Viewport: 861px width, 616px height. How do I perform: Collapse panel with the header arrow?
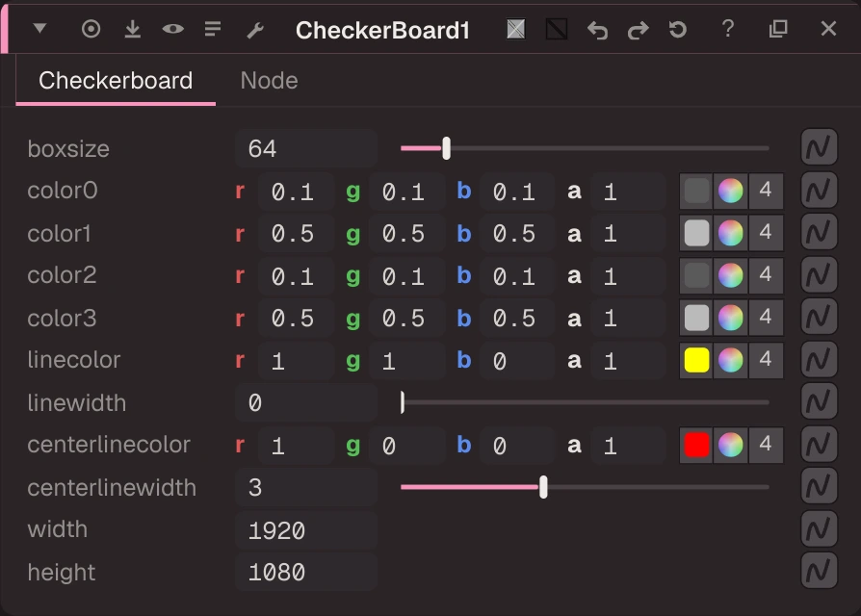pyautogui.click(x=39, y=28)
